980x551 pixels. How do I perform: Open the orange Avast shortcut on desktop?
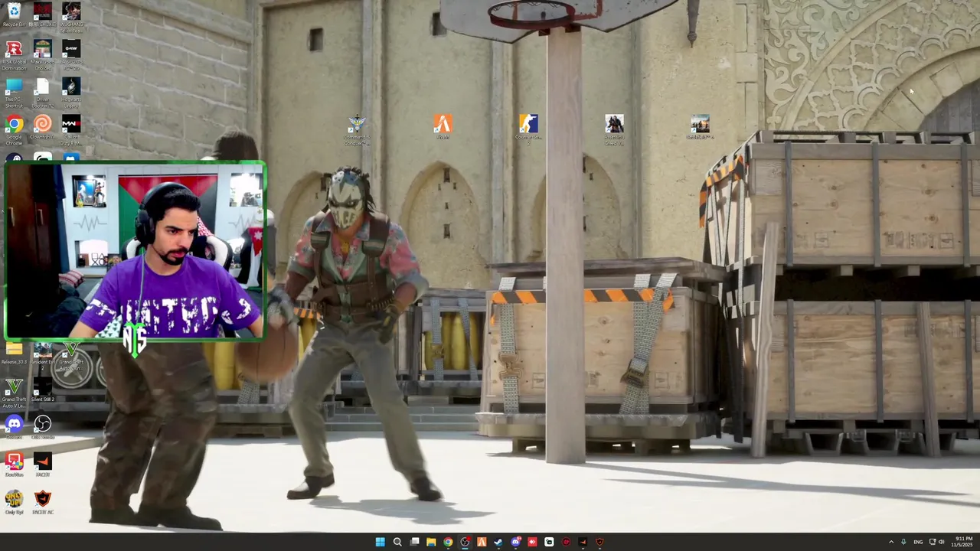pyautogui.click(x=443, y=127)
